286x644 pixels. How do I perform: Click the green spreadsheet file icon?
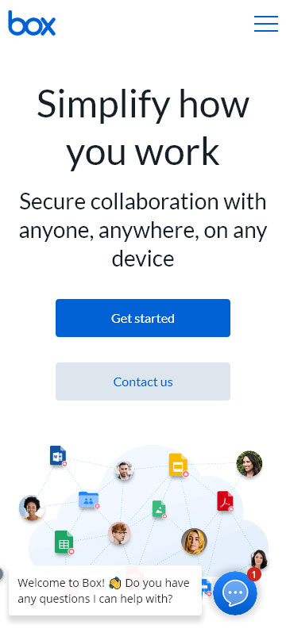[x=64, y=542]
